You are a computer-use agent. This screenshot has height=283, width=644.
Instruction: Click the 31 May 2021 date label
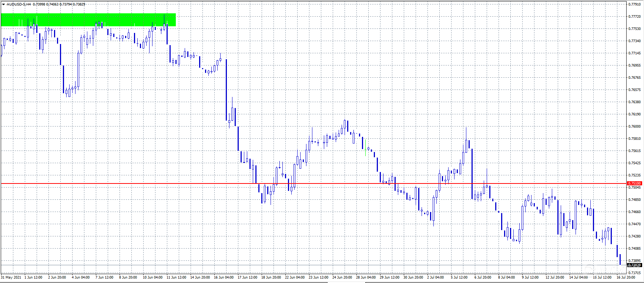[x=11, y=277]
